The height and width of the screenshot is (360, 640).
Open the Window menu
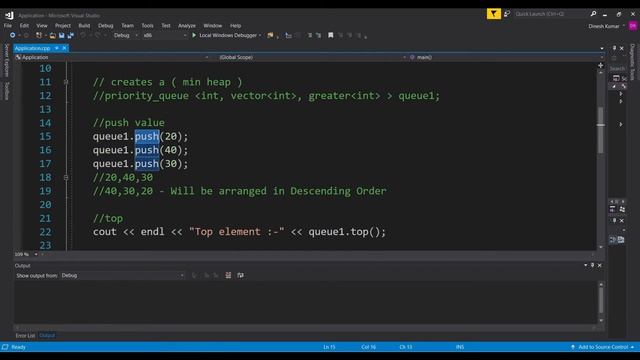[x=213, y=26]
